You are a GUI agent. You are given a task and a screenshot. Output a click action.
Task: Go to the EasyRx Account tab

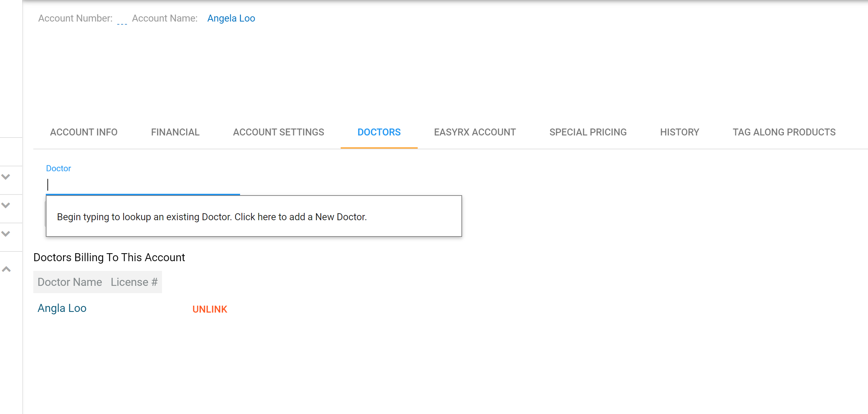click(x=475, y=132)
